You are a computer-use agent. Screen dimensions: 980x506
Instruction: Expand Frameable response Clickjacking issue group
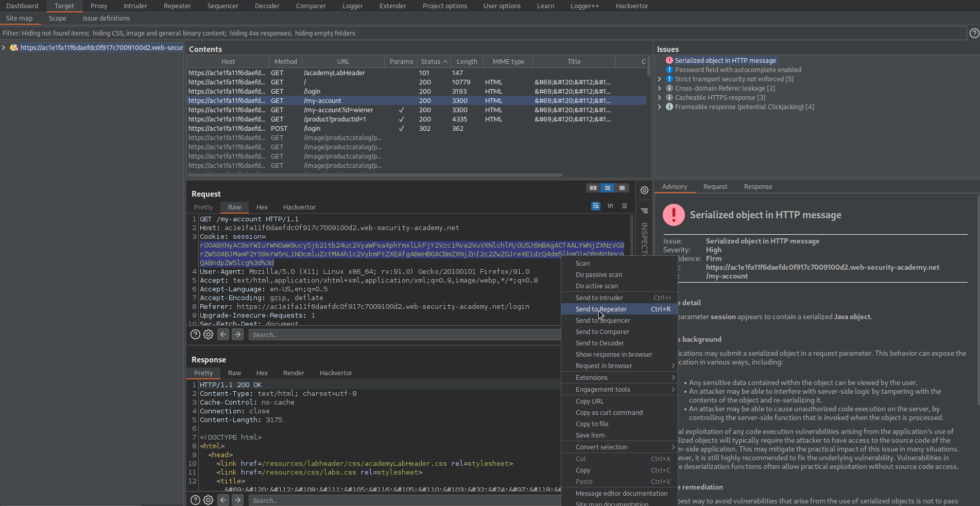coord(660,107)
